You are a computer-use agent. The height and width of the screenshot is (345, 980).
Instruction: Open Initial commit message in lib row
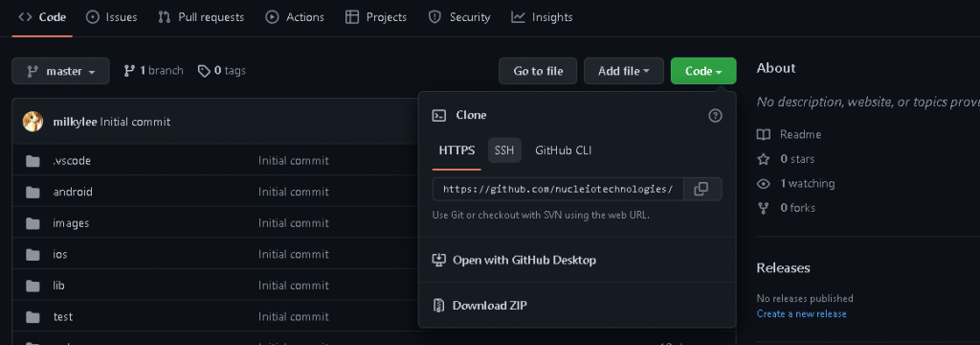point(293,286)
